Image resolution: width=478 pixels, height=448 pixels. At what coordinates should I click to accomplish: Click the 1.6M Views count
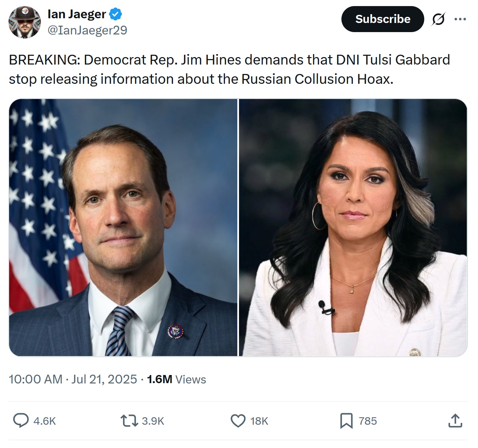click(176, 379)
